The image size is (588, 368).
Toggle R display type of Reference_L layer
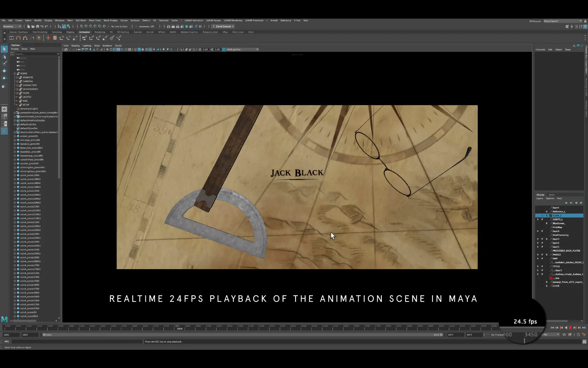tap(547, 212)
